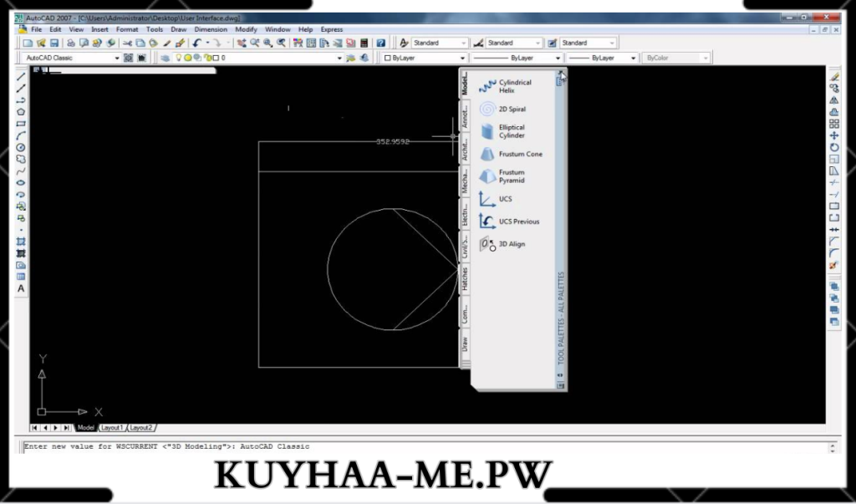
Task: Open the Draw menu
Action: pos(179,29)
